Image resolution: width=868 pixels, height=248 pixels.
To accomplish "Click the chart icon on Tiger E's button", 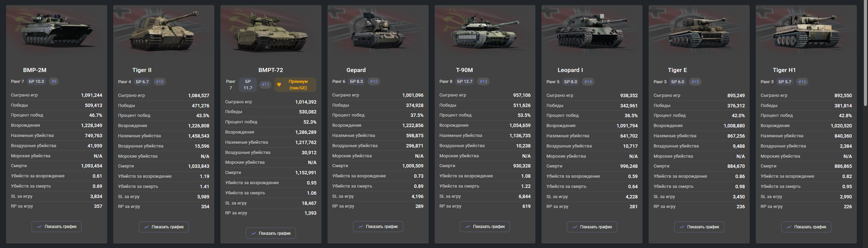I will click(x=682, y=227).
